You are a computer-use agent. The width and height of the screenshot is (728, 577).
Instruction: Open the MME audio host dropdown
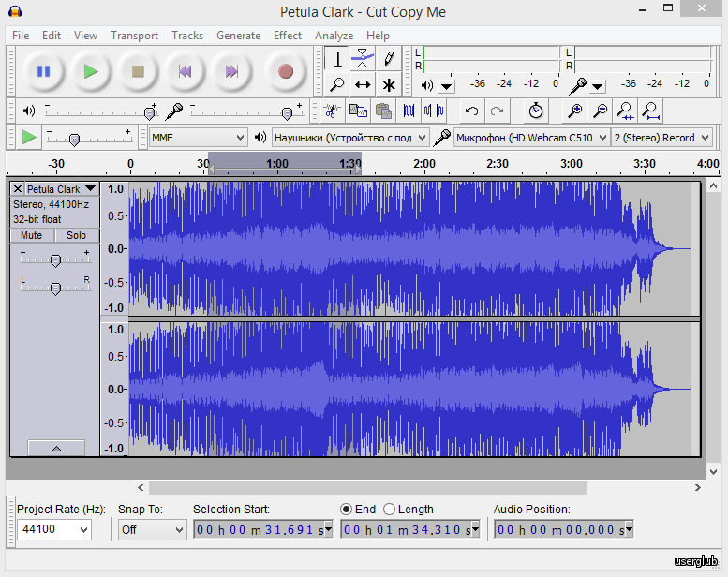(x=198, y=138)
